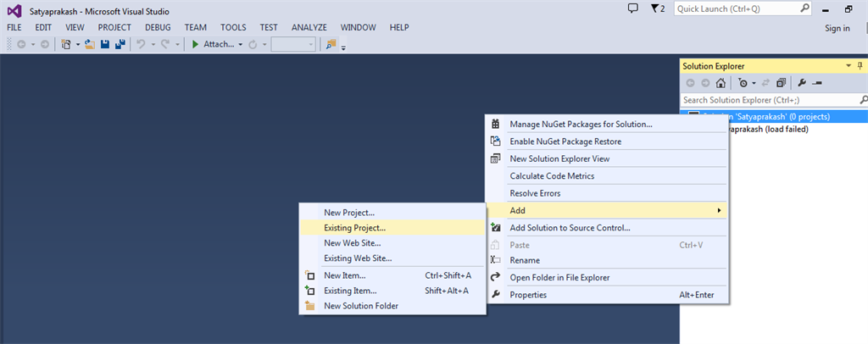Image resolution: width=868 pixels, height=344 pixels.
Task: Click the Save All toolbar icon
Action: [120, 44]
